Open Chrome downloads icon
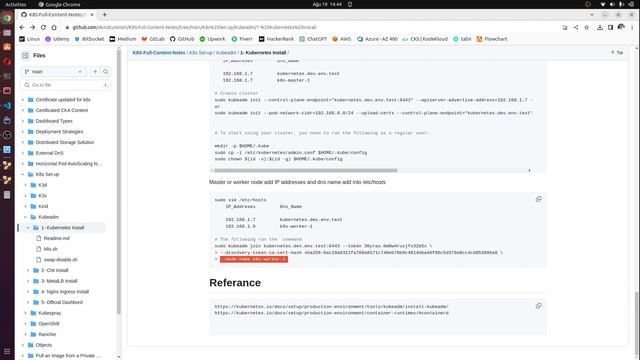640x360 pixels. tap(600, 27)
